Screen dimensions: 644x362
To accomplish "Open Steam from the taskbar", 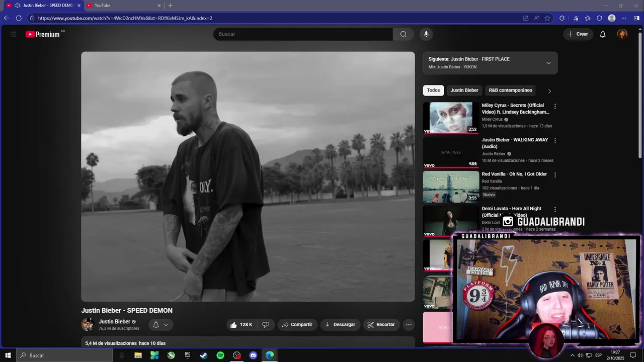I will (x=204, y=355).
